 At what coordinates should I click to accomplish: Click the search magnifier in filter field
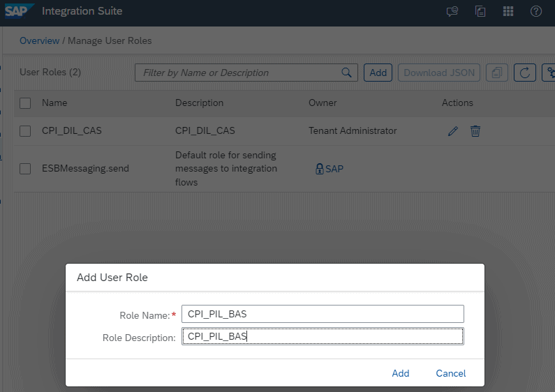click(346, 73)
